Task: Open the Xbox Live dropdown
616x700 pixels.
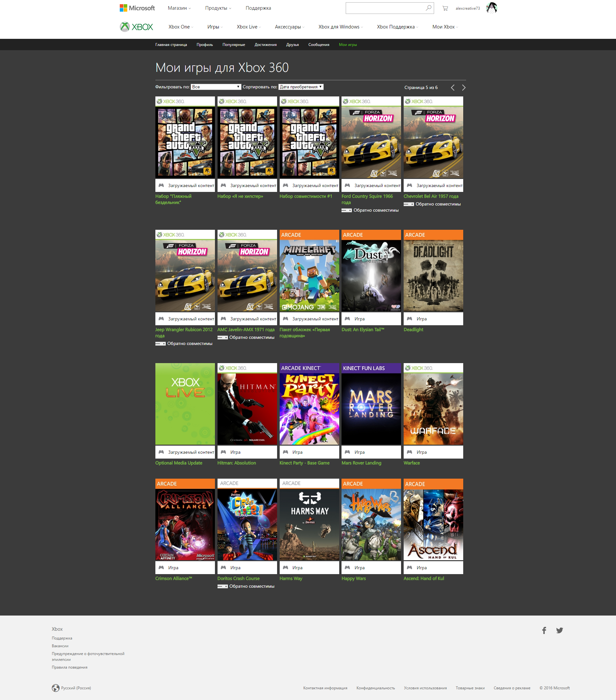Action: pos(249,27)
